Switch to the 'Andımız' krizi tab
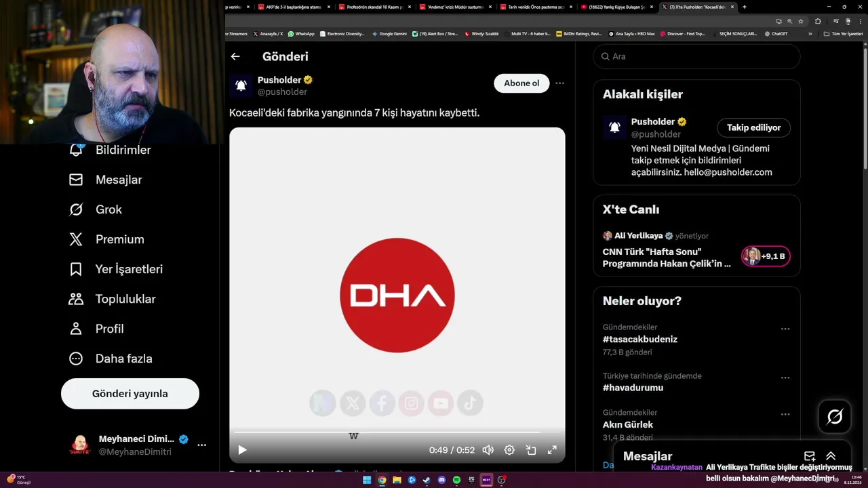 coord(455,7)
